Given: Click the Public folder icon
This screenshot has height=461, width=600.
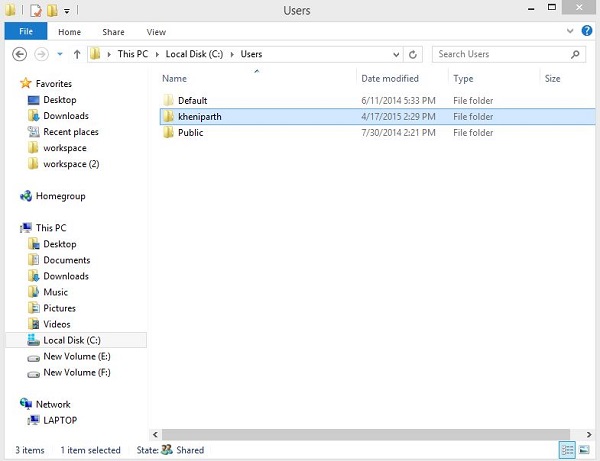Looking at the screenshot, I should (x=168, y=132).
